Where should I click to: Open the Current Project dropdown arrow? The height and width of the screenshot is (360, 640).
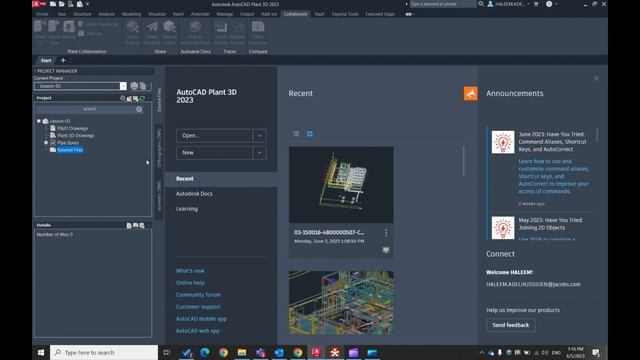[x=123, y=86]
